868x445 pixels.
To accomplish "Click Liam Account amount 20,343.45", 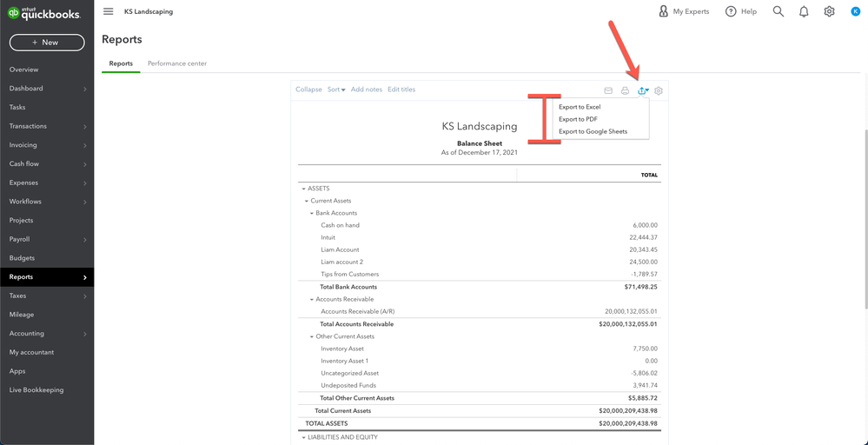I will click(644, 249).
